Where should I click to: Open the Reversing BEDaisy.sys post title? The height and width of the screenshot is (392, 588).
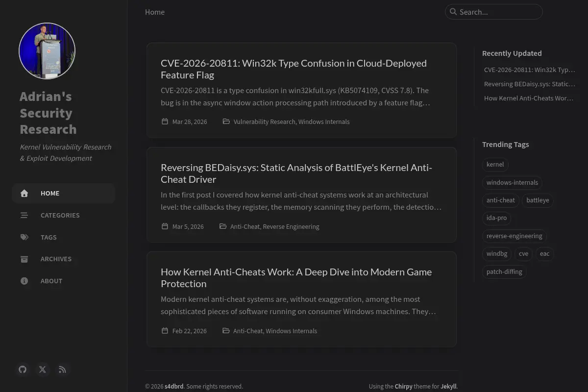coord(296,173)
